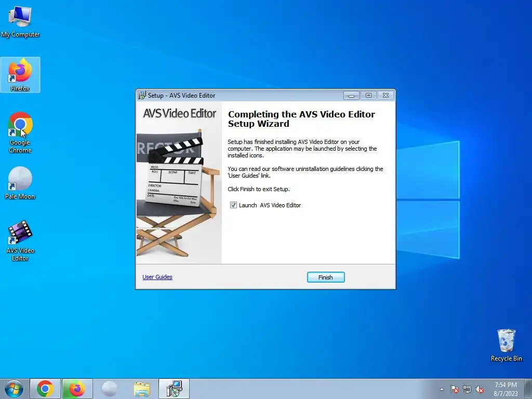Open the Windows Start menu orb
The image size is (532, 399).
14,389
